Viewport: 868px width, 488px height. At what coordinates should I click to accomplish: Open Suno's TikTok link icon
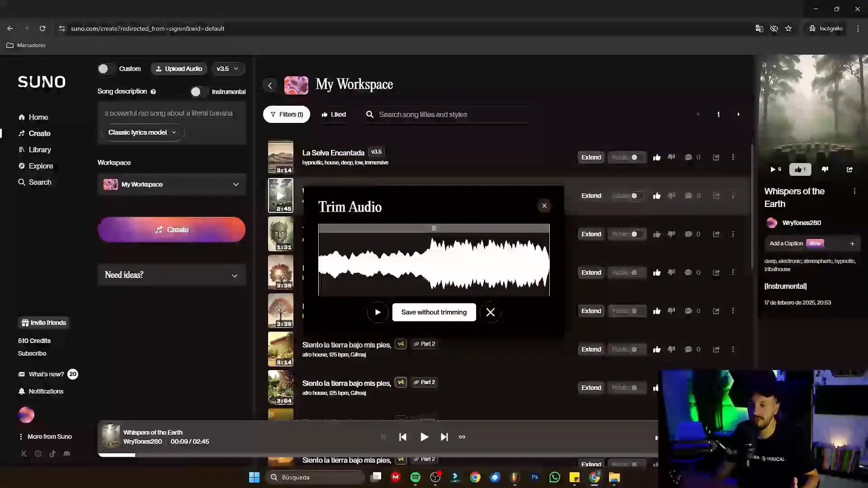coord(52,454)
